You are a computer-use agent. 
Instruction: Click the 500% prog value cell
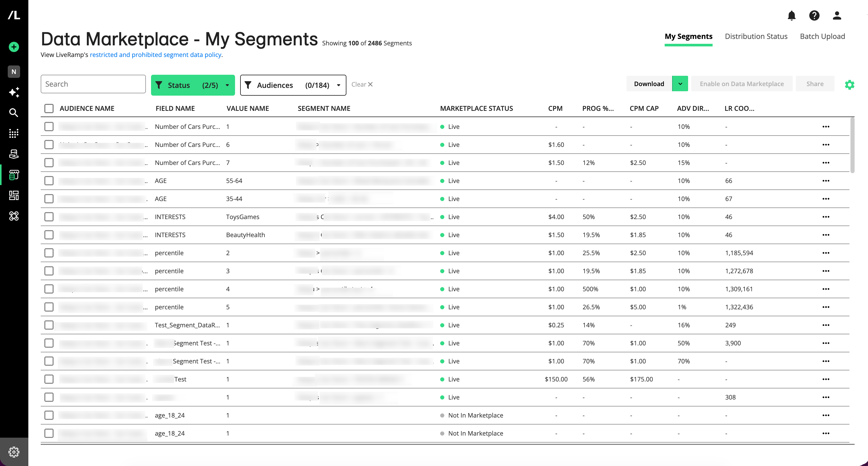tap(590, 289)
